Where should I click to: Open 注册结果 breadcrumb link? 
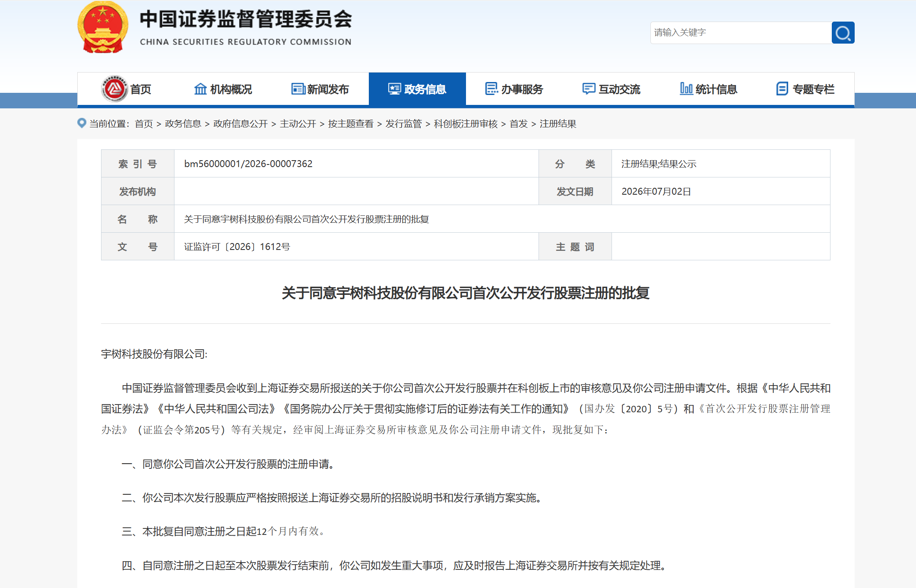pyautogui.click(x=558, y=124)
